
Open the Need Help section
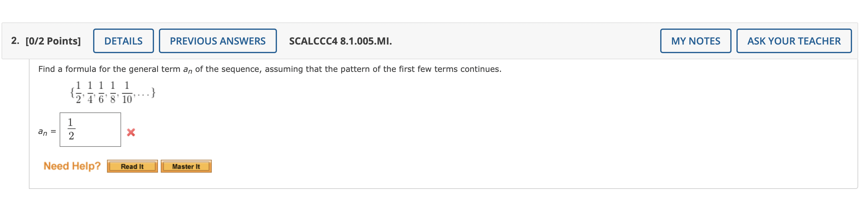72,165
